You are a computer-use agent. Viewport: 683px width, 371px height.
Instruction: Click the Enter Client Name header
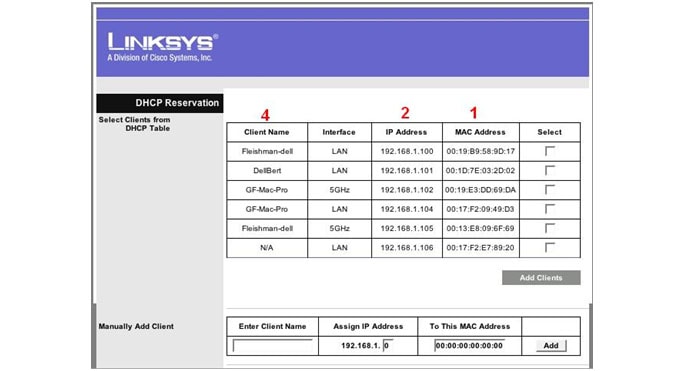point(272,327)
